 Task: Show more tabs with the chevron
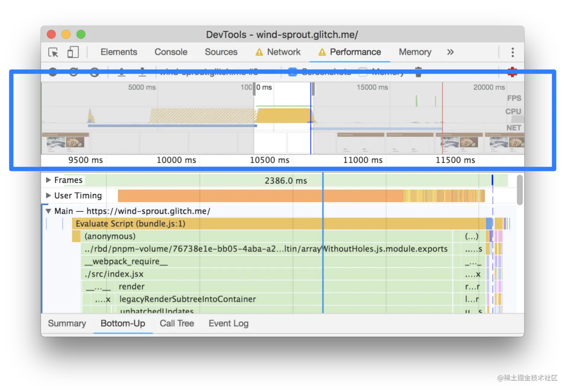pyautogui.click(x=450, y=52)
